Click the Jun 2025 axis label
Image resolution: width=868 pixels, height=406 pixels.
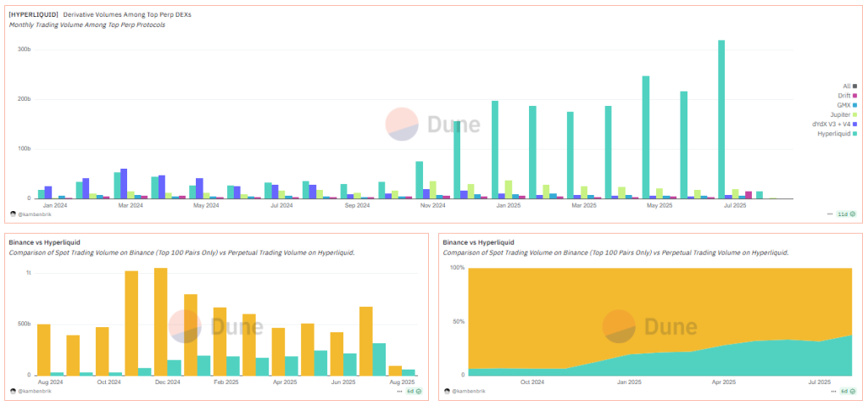[x=343, y=382]
